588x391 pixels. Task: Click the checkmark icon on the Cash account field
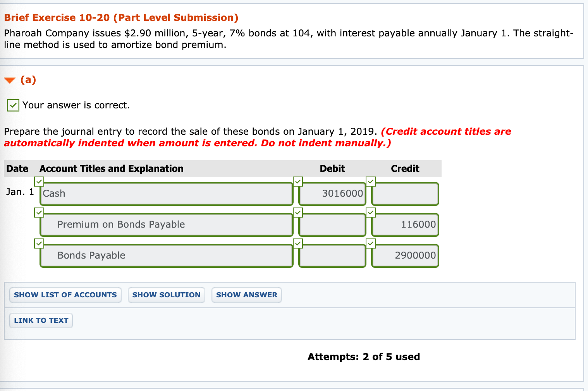tap(39, 182)
